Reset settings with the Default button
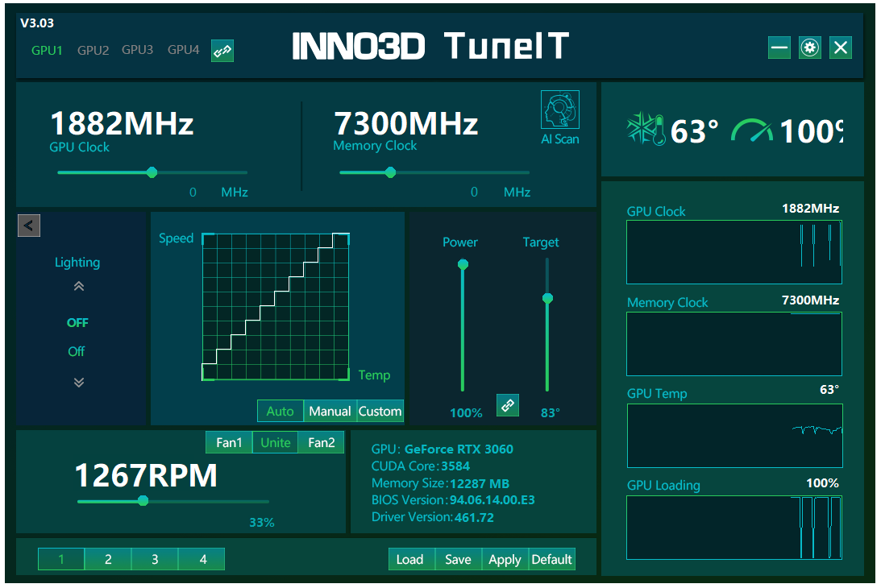The height and width of the screenshot is (588, 881). 552,559
